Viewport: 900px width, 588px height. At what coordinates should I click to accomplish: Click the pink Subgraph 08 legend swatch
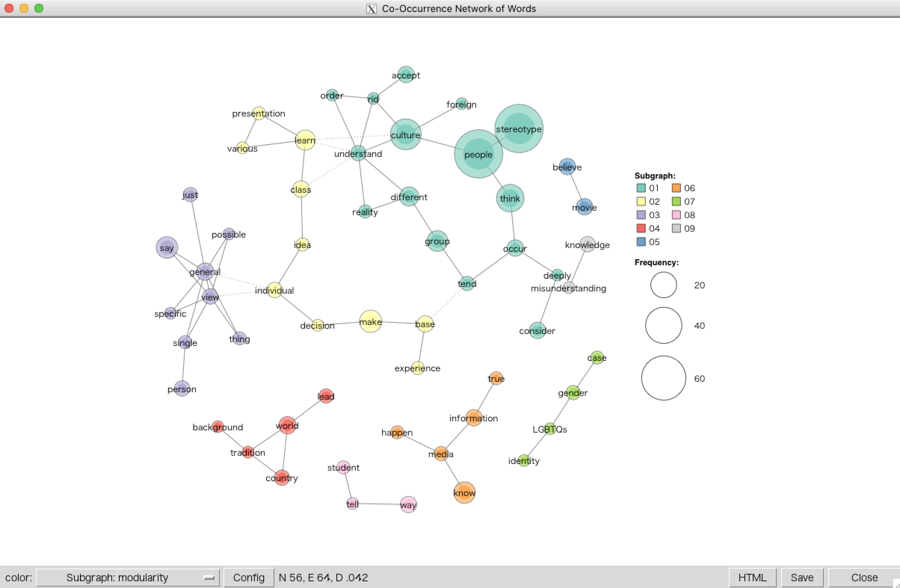tap(676, 215)
